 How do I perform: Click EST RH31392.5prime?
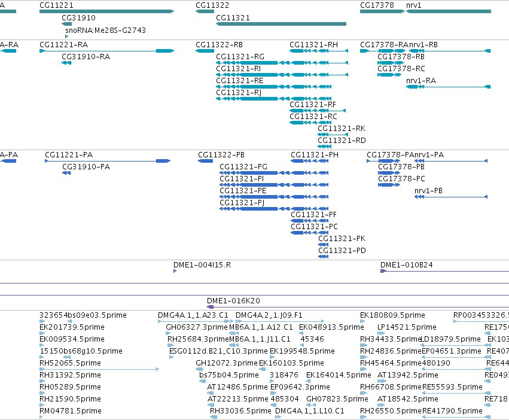(x=70, y=375)
